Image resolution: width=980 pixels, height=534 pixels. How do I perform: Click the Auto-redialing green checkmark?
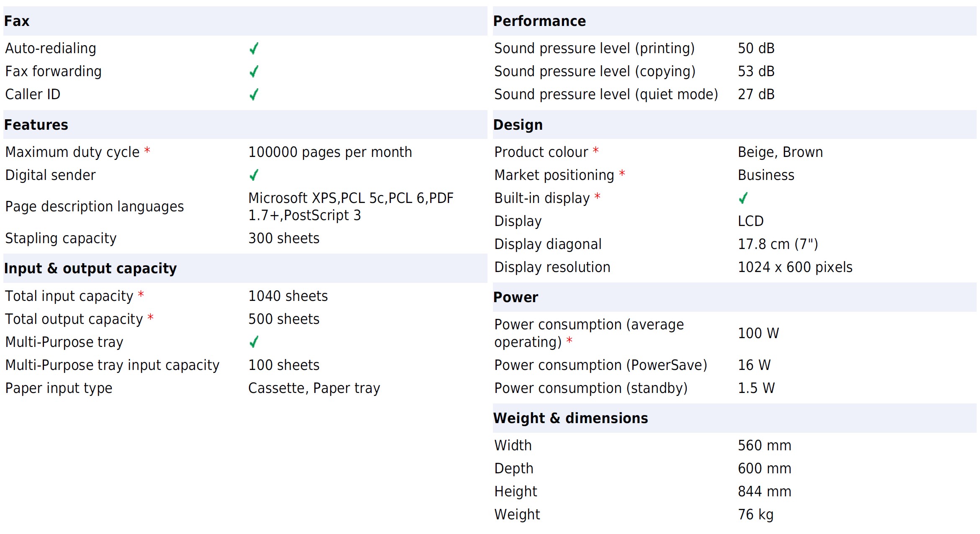coord(254,49)
